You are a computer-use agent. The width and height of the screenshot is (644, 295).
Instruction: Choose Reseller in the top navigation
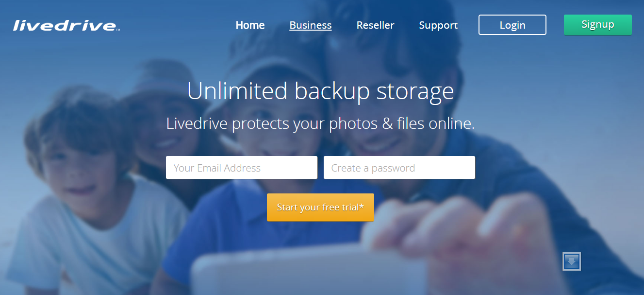click(x=375, y=25)
